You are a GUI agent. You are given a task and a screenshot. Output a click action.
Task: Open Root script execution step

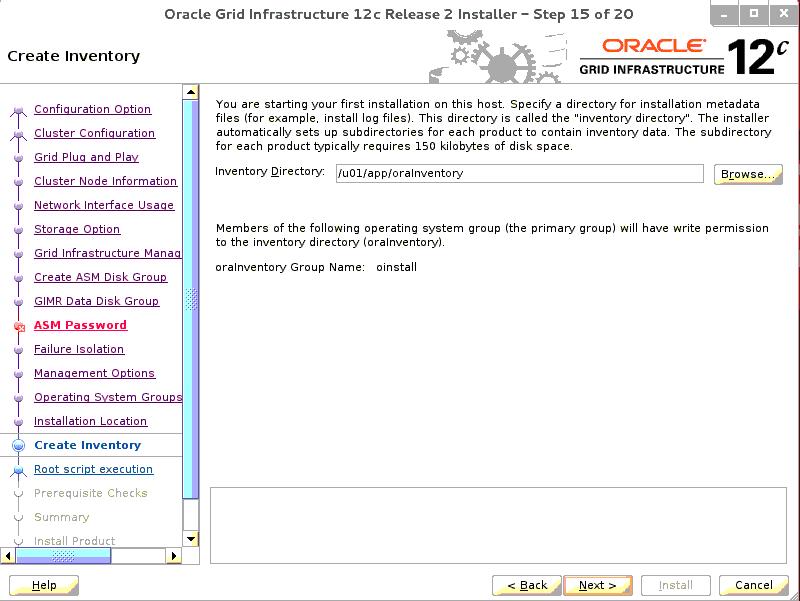tap(93, 469)
